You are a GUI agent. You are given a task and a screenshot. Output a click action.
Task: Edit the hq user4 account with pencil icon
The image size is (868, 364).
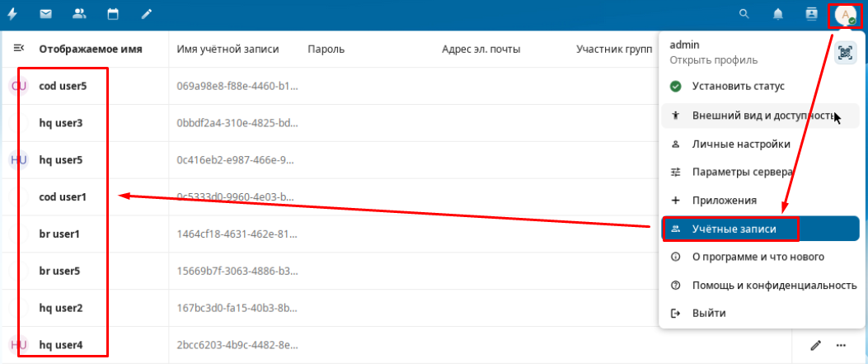click(816, 345)
